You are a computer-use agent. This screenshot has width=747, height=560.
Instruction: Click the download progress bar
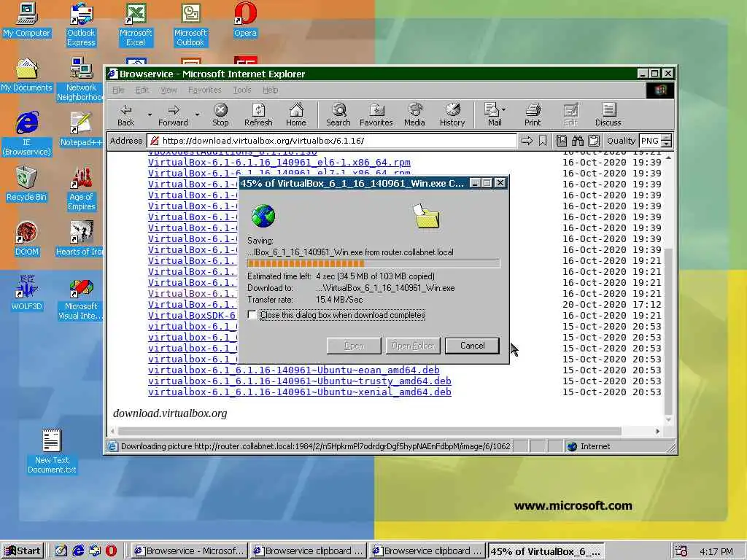[x=373, y=263]
